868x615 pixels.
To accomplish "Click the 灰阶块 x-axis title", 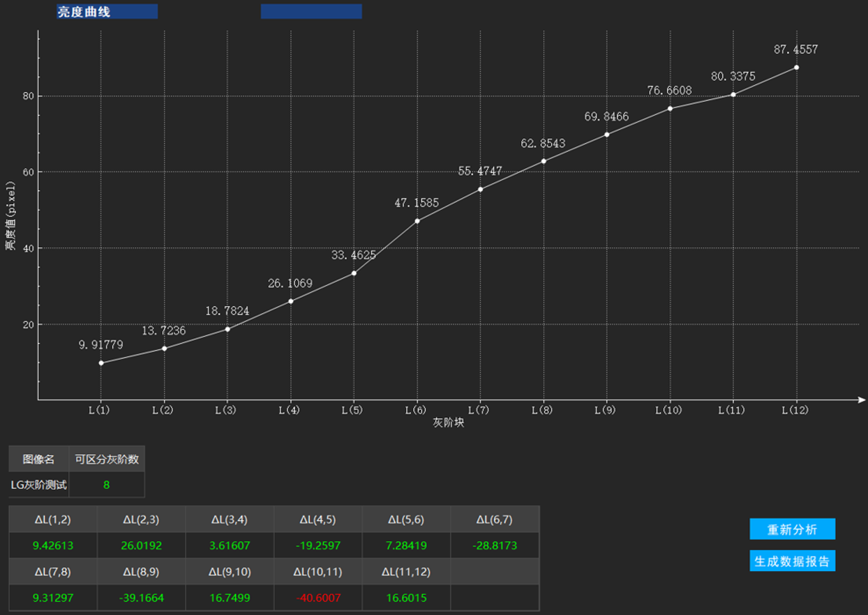I will coord(448,423).
